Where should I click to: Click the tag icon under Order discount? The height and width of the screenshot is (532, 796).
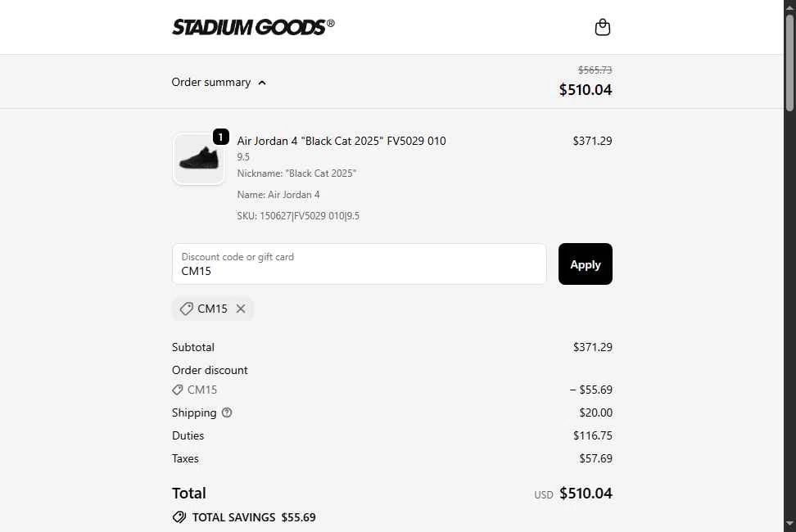pyautogui.click(x=178, y=390)
